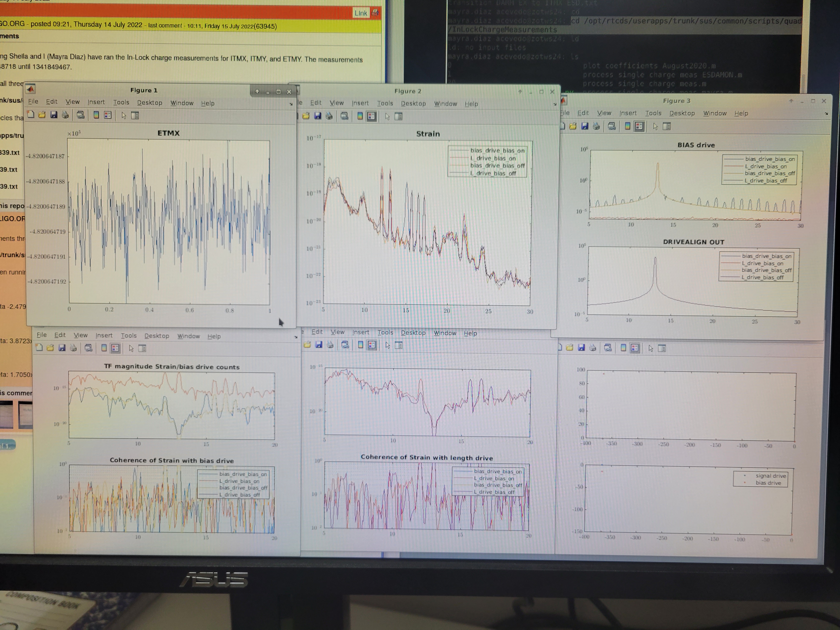Screen dimensions: 840x630
Task: Open Property Inspector icon in Figure 3 toolbar
Action: point(666,126)
